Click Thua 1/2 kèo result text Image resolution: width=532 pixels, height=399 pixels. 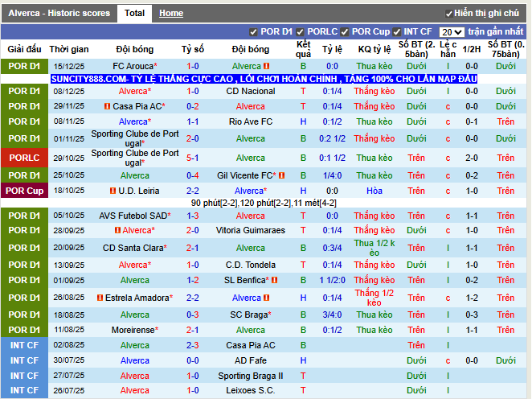[374, 248]
